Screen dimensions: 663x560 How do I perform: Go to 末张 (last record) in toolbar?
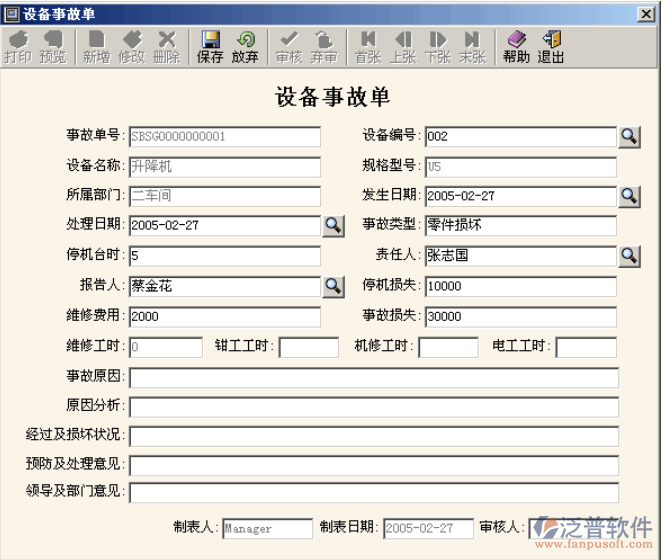(472, 46)
